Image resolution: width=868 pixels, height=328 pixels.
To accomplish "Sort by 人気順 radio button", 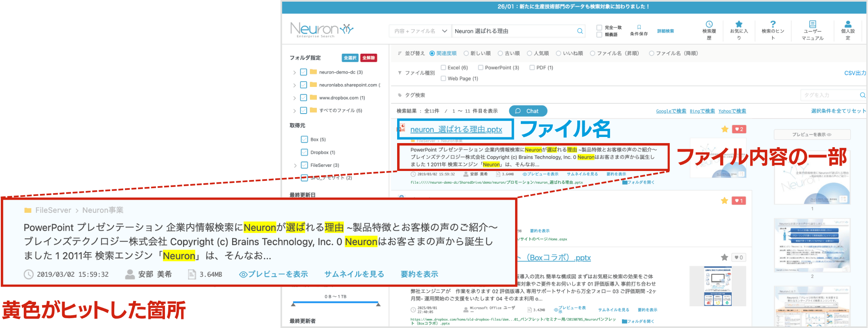I will coord(529,53).
